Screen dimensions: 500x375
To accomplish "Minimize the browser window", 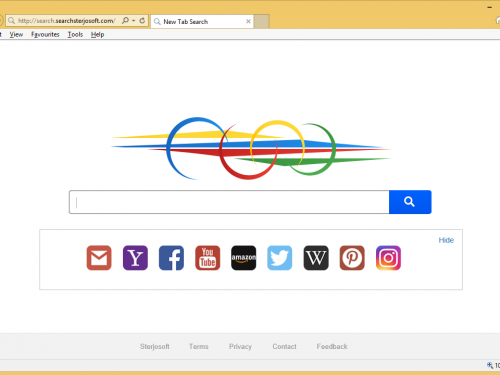I will pyautogui.click(x=490, y=7).
